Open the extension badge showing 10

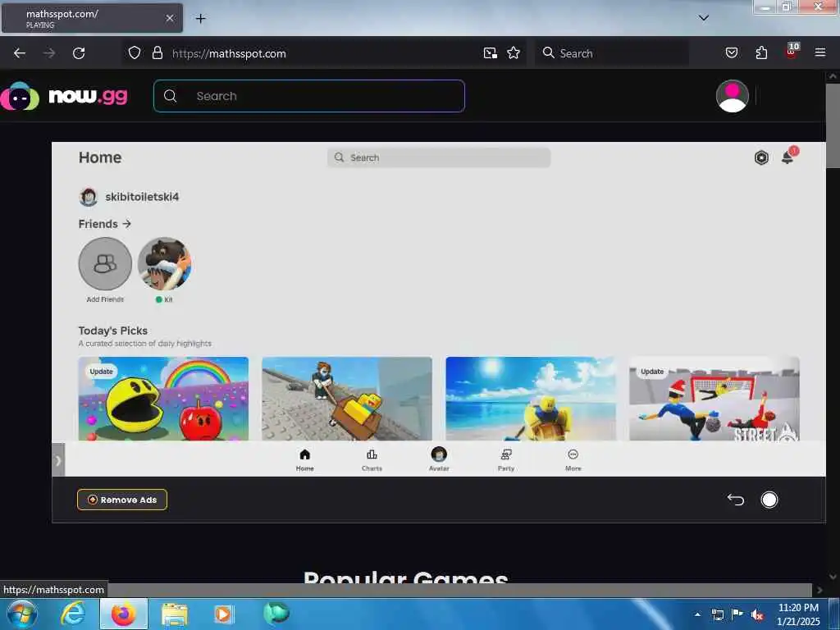(x=792, y=51)
